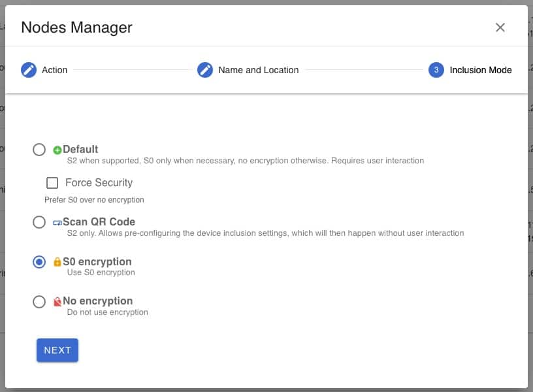Enable the Force Security checkbox
This screenshot has height=392, width=533.
pos(52,182)
